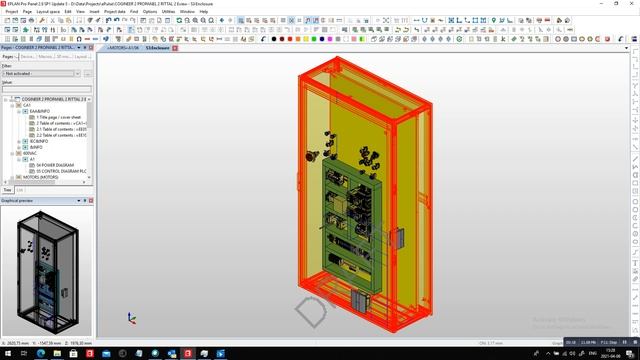This screenshot has width=640, height=360.
Task: Open the Windows Start menu
Action: [x=8, y=353]
